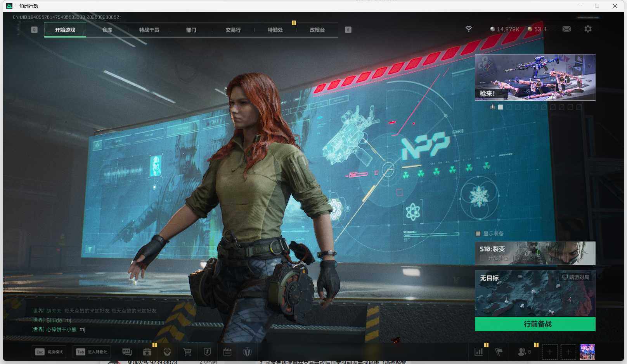Close the 三角洲行动 window
Image resolution: width=627 pixels, height=364 pixels.
pos(615,6)
